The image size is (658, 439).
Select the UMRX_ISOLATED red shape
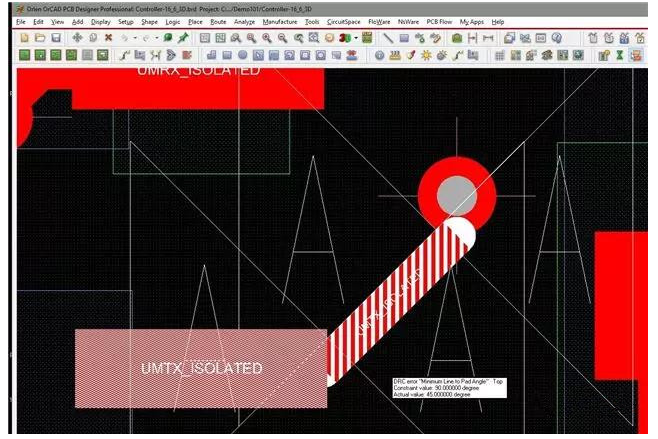click(x=197, y=89)
